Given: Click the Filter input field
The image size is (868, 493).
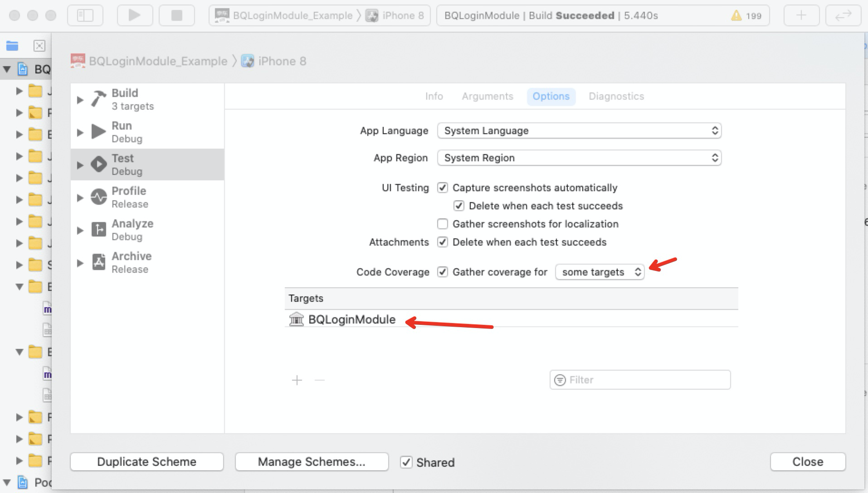Looking at the screenshot, I should click(640, 380).
